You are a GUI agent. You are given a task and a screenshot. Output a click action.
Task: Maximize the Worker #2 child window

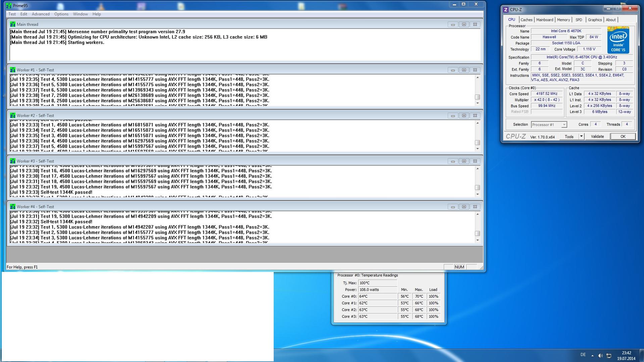464,116
